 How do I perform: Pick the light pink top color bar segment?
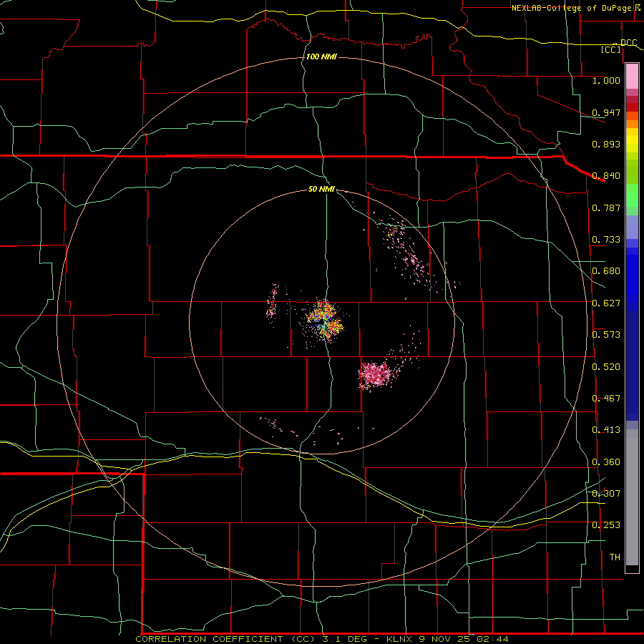coord(632,76)
